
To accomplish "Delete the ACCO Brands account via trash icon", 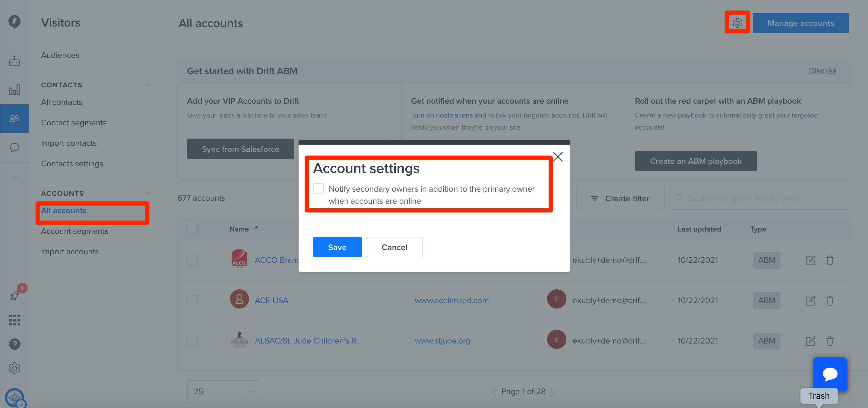I will click(x=830, y=260).
